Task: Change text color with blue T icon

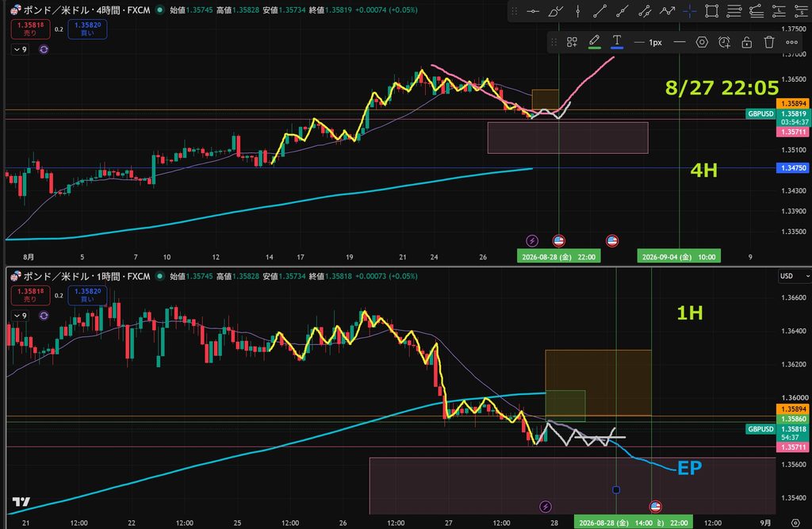Action: (617, 42)
